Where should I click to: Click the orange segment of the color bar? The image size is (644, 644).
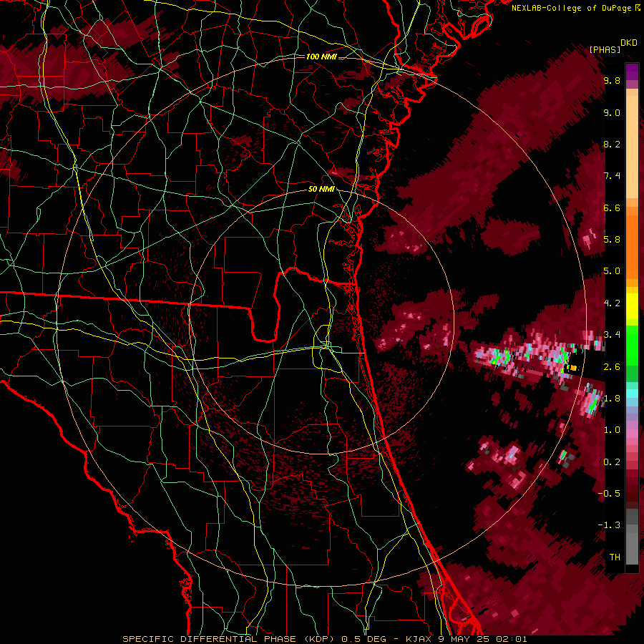point(632,246)
